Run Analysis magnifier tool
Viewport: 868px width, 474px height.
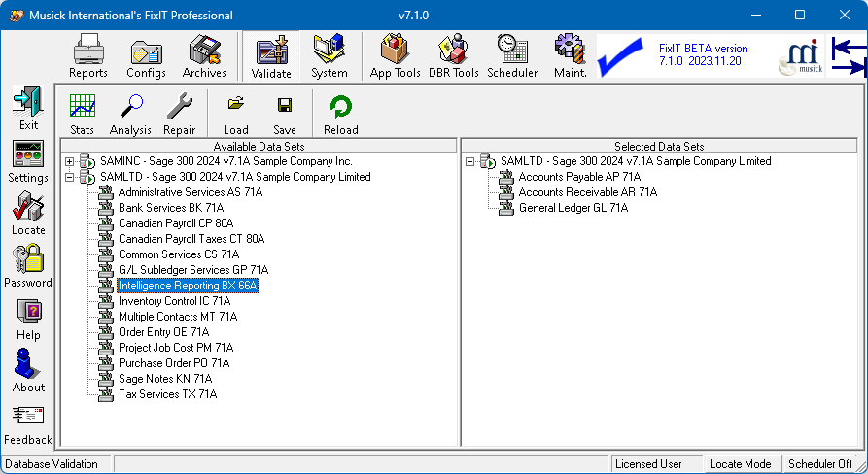(130, 114)
